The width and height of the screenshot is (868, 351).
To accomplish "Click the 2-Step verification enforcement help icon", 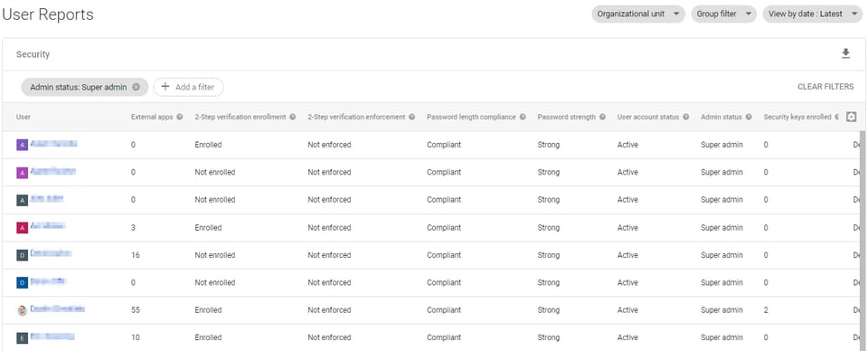I will (x=411, y=118).
